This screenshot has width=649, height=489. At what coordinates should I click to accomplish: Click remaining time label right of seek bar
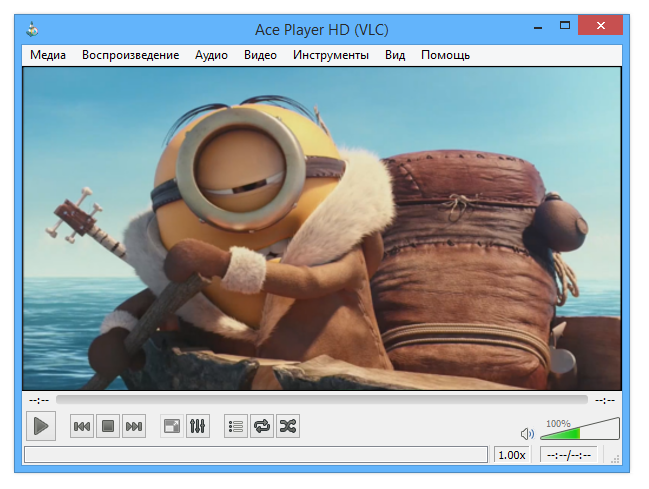click(605, 400)
